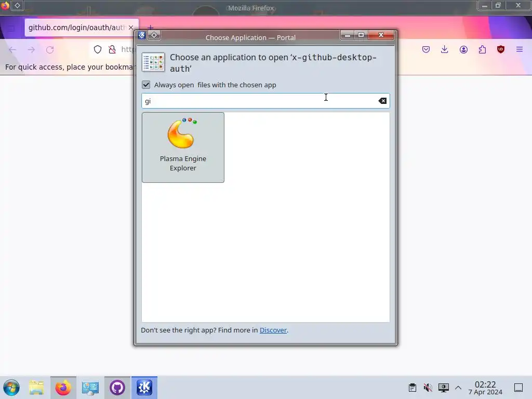Viewport: 532px width, 399px height.
Task: Open system settings taskbar entry
Action: point(90,388)
